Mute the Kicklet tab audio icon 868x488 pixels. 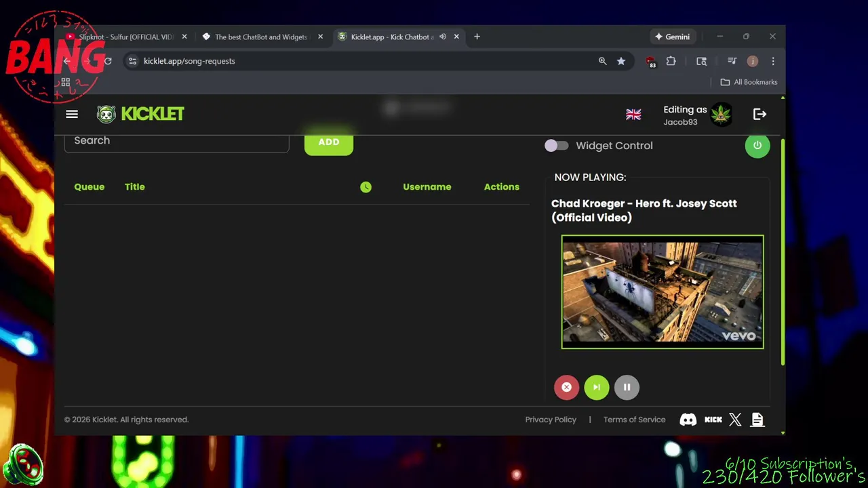pyautogui.click(x=443, y=37)
